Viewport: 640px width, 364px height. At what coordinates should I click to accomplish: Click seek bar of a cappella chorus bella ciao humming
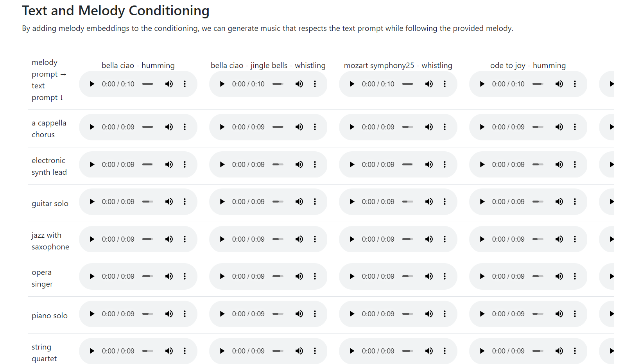coord(148,127)
